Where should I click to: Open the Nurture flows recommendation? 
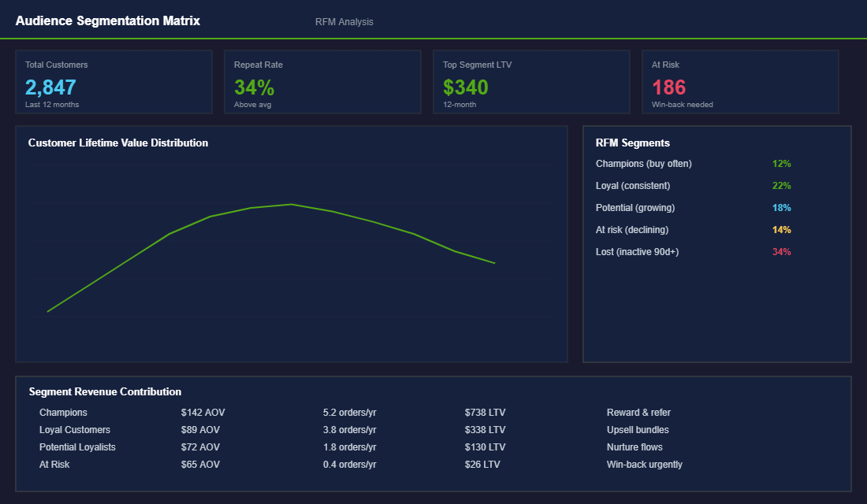click(634, 447)
